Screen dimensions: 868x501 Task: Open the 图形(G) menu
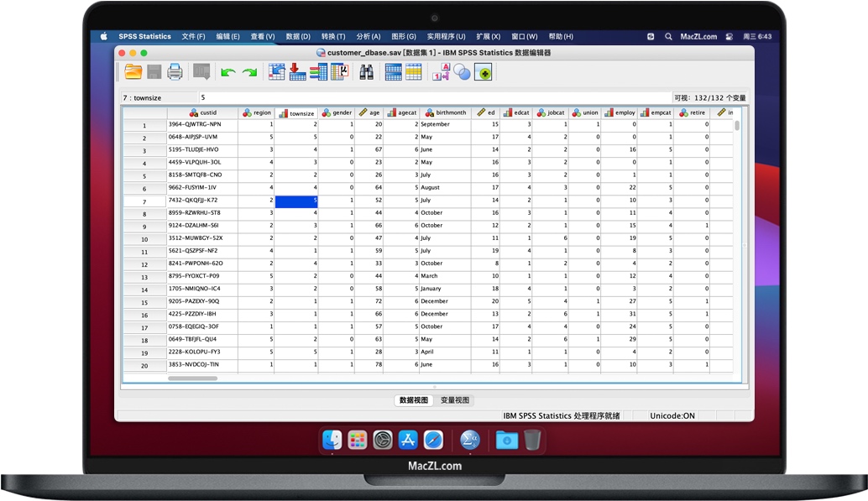(404, 37)
